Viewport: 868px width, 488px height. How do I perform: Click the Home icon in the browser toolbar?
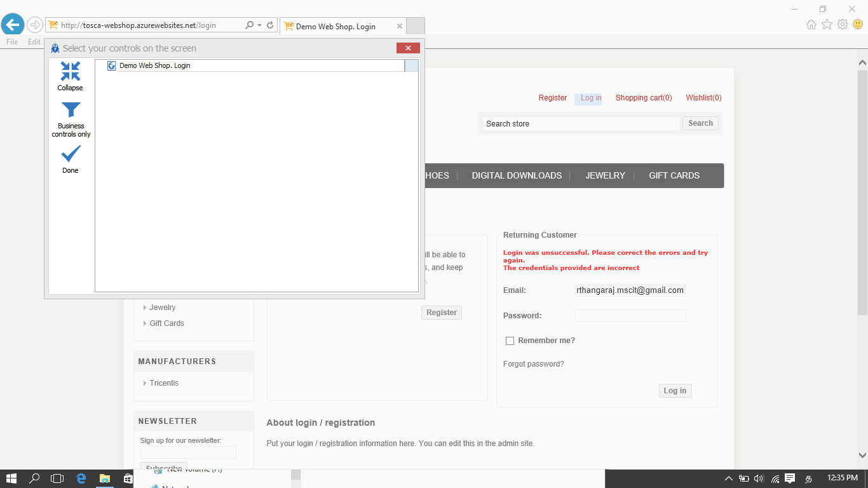point(811,24)
